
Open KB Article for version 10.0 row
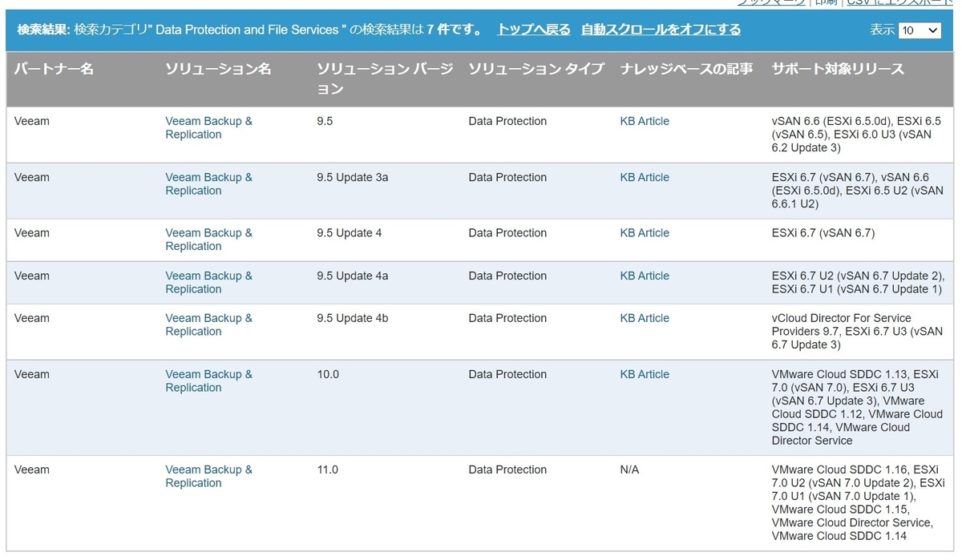tap(645, 374)
